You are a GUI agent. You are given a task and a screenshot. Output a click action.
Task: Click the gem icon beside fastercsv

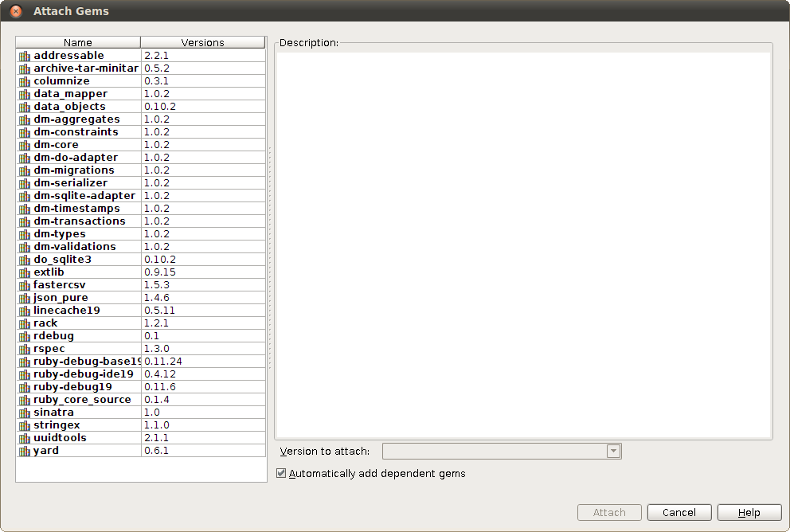25,285
